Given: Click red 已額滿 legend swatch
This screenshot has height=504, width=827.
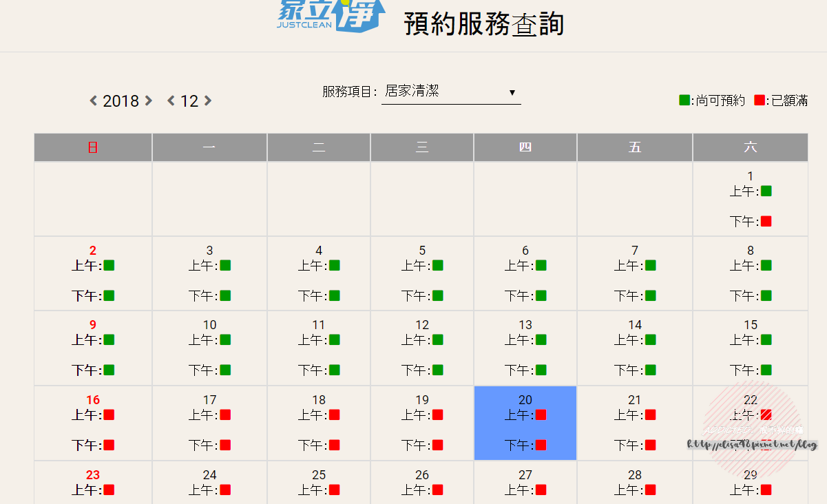Looking at the screenshot, I should [760, 101].
